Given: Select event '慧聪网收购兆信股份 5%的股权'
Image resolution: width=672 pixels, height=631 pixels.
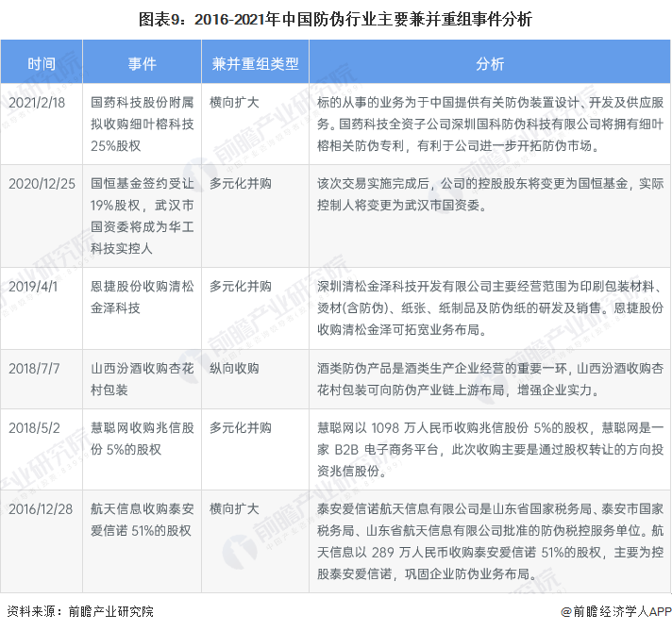Looking at the screenshot, I should [142, 439].
